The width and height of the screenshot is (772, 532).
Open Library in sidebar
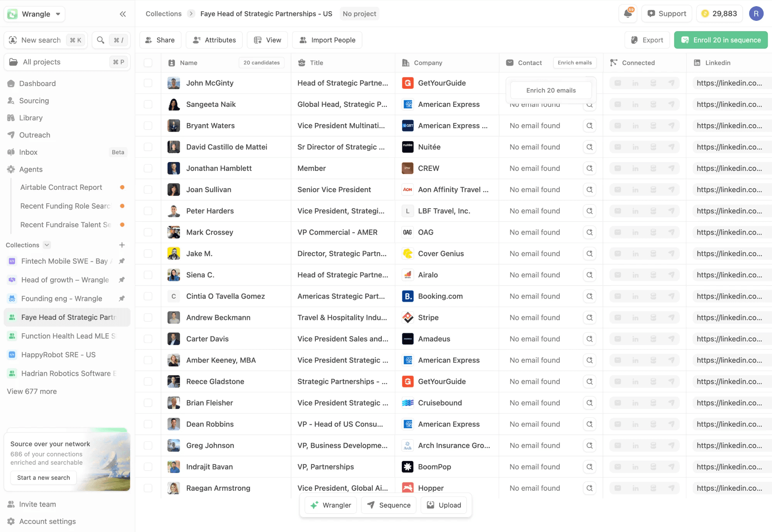tap(31, 118)
